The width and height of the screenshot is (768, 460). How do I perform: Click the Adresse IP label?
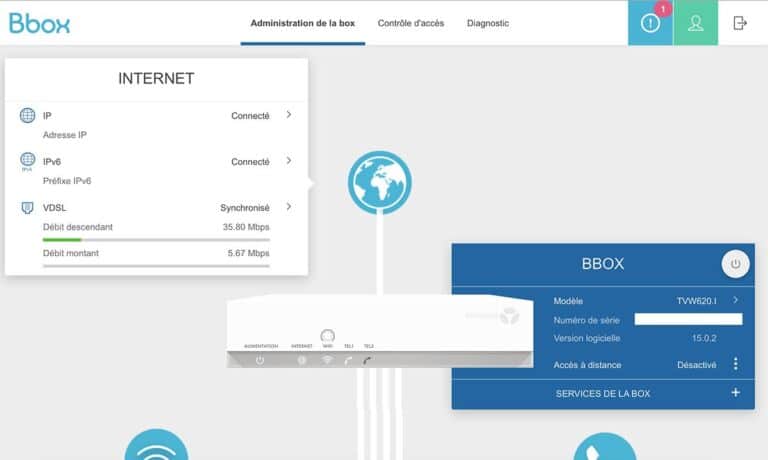(65, 135)
